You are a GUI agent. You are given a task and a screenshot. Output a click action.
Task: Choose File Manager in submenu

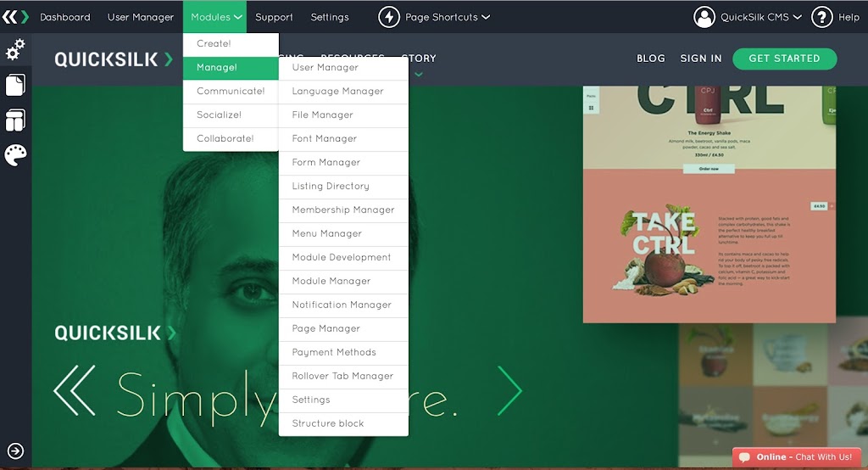(x=343, y=115)
